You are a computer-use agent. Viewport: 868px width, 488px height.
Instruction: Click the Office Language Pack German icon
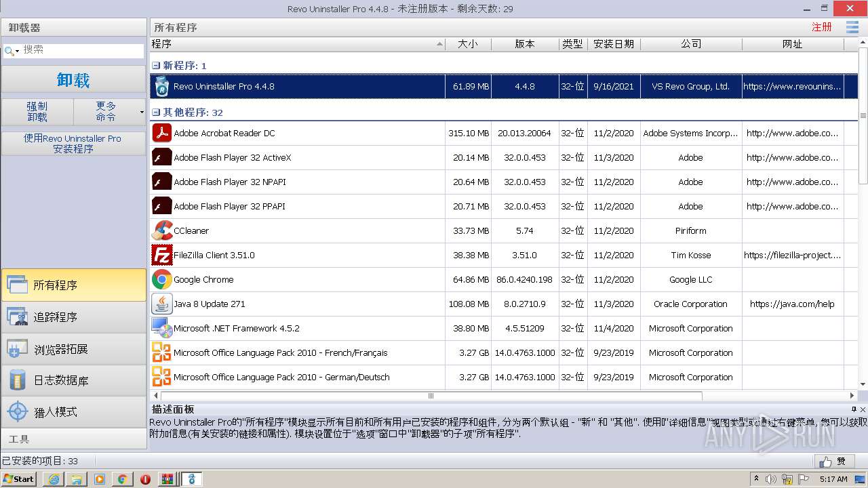coord(161,377)
